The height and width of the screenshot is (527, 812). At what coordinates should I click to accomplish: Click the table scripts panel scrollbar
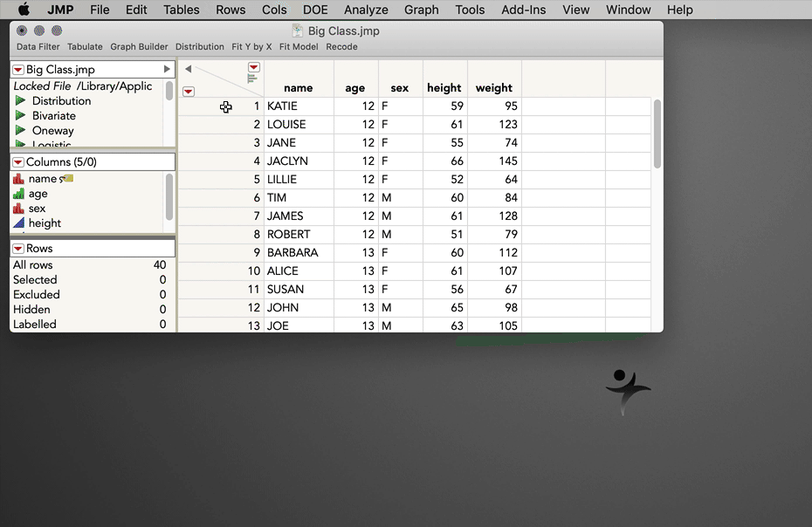coord(169,91)
